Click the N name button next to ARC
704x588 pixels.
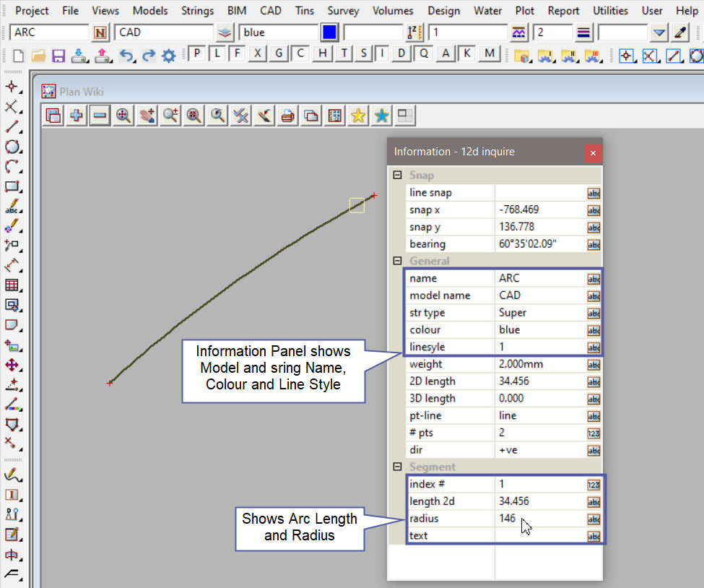100,33
